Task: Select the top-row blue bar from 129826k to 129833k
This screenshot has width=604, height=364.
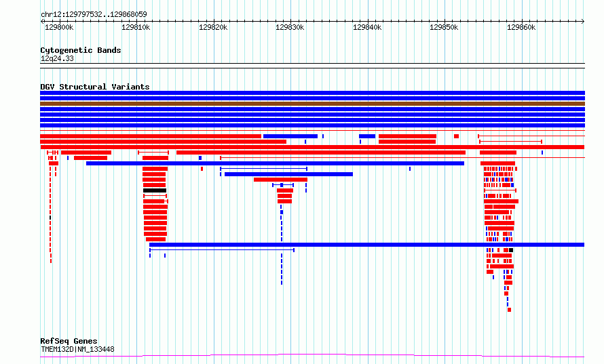Action: (x=290, y=136)
